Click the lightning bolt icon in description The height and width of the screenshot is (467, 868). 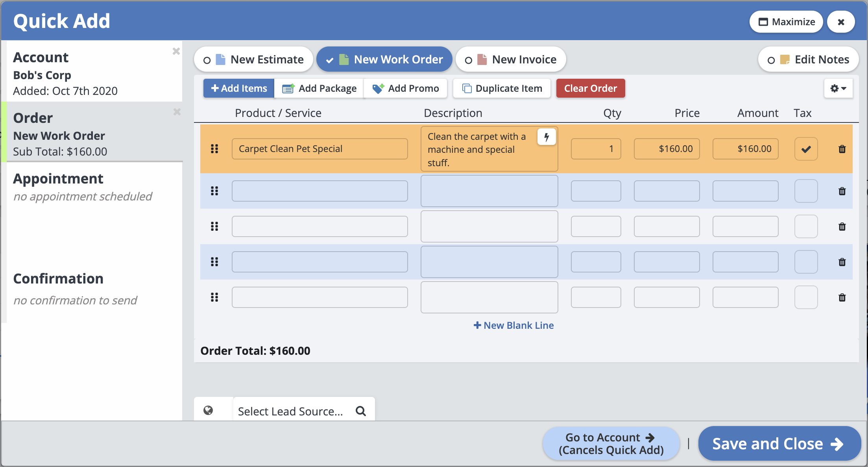pos(547,137)
